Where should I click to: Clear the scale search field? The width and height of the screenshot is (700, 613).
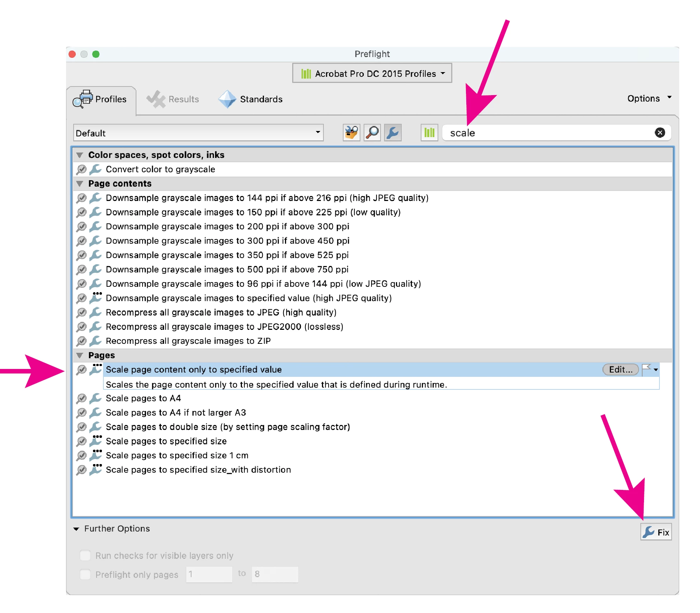659,133
